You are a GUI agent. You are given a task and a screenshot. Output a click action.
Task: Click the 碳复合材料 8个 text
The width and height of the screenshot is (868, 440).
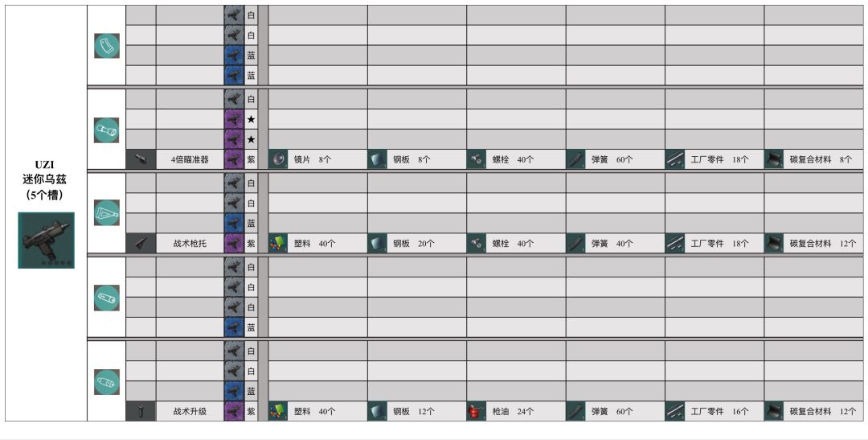(821, 159)
